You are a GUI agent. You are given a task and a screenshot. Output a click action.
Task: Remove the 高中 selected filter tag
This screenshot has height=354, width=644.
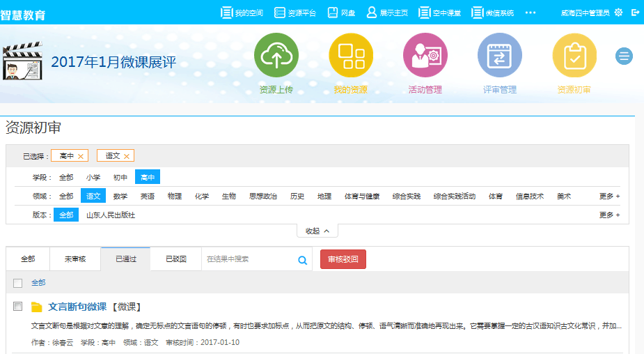(81, 156)
